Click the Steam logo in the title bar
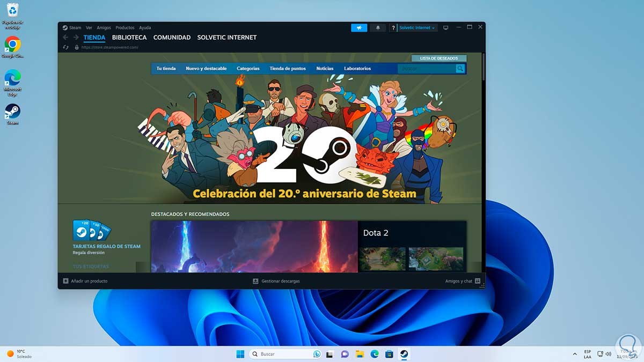The width and height of the screenshot is (644, 362). (64, 27)
